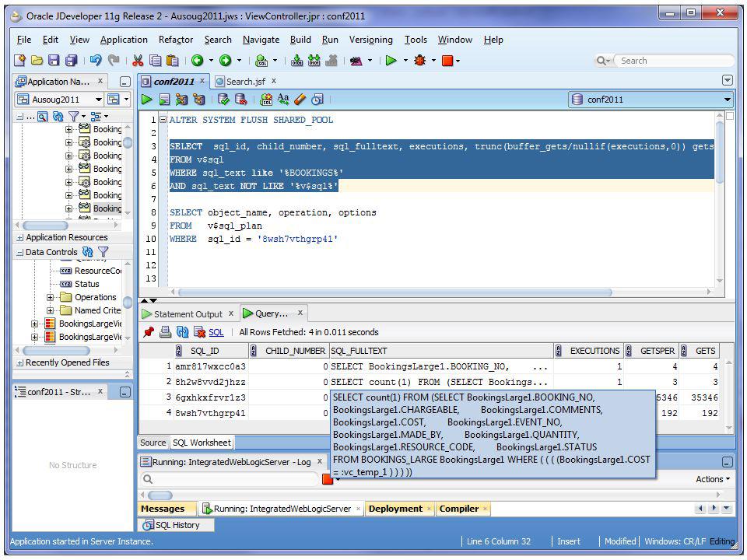This screenshot has width=747, height=560.
Task: Close the conf2011 editor tab
Action: click(x=202, y=81)
